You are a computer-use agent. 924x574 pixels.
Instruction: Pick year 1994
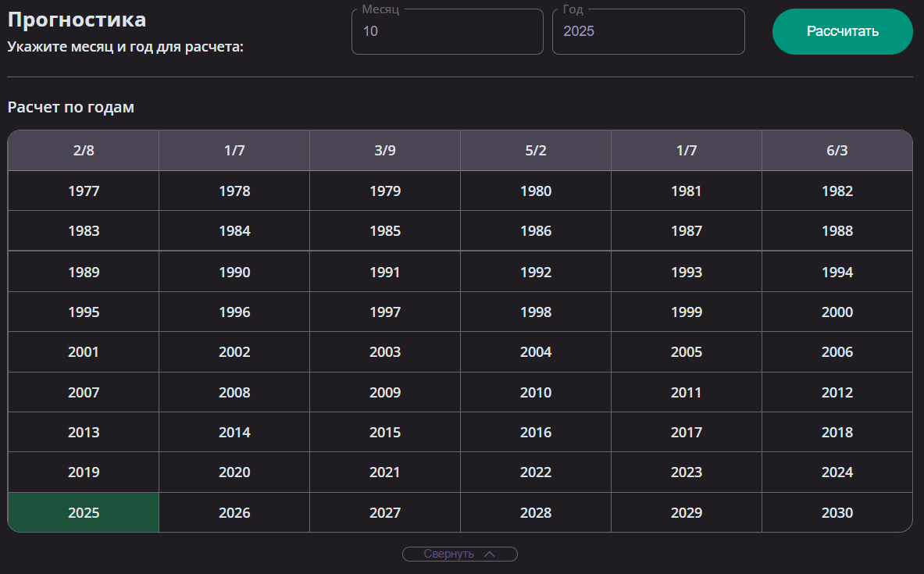(837, 272)
